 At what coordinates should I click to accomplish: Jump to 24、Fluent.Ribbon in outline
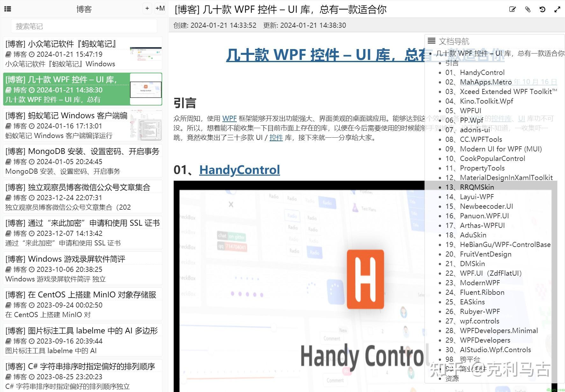(x=475, y=293)
